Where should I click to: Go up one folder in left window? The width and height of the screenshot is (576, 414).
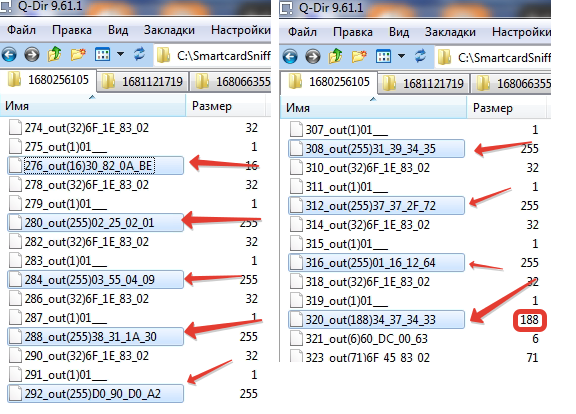54,54
